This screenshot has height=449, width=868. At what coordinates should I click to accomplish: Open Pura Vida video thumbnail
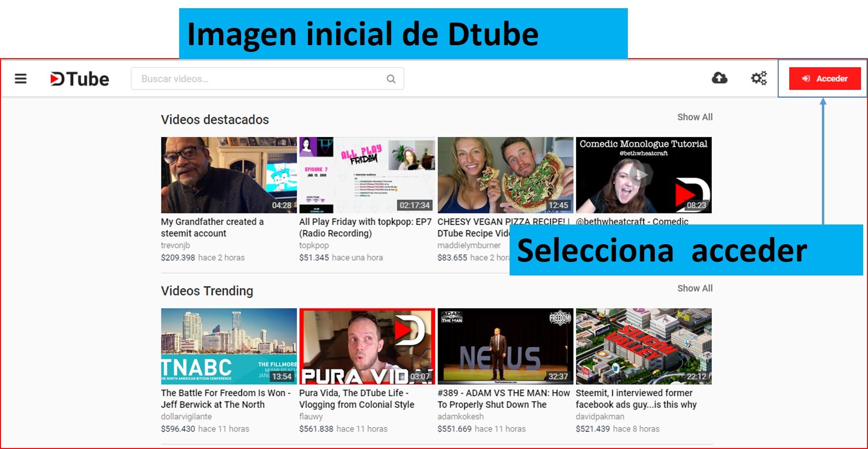click(367, 346)
